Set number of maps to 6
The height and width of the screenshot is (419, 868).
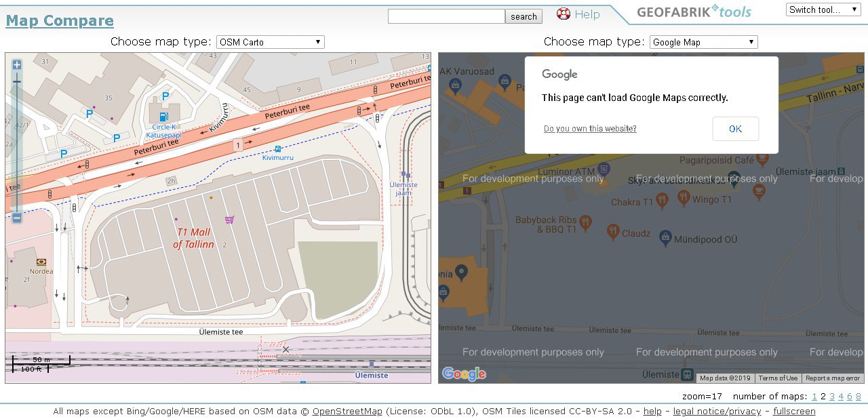[x=850, y=397]
